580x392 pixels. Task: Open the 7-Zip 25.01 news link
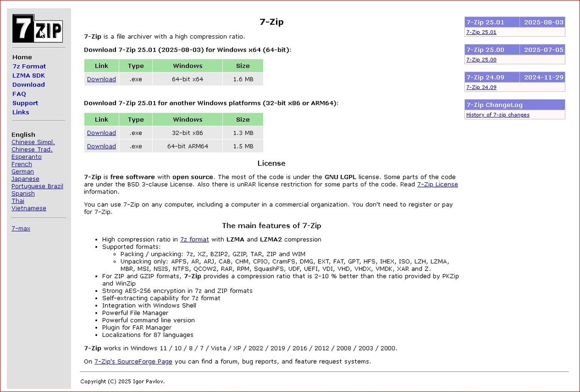click(481, 32)
